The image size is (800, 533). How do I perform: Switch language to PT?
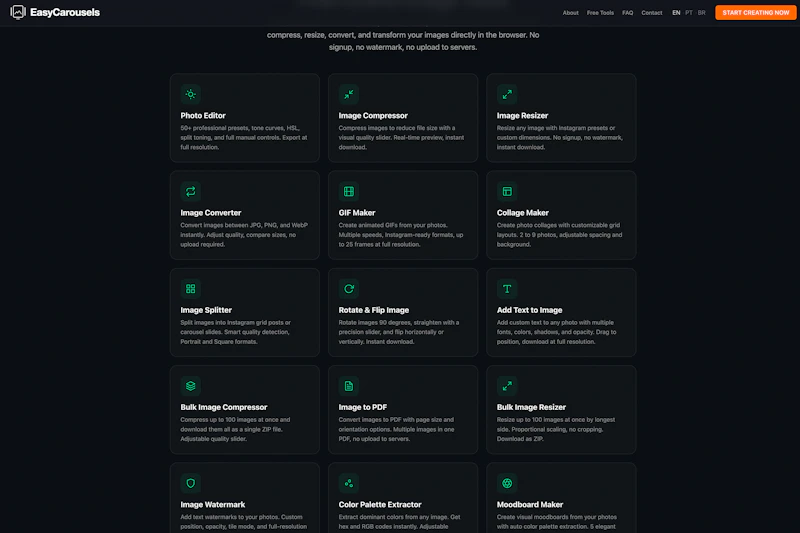689,13
